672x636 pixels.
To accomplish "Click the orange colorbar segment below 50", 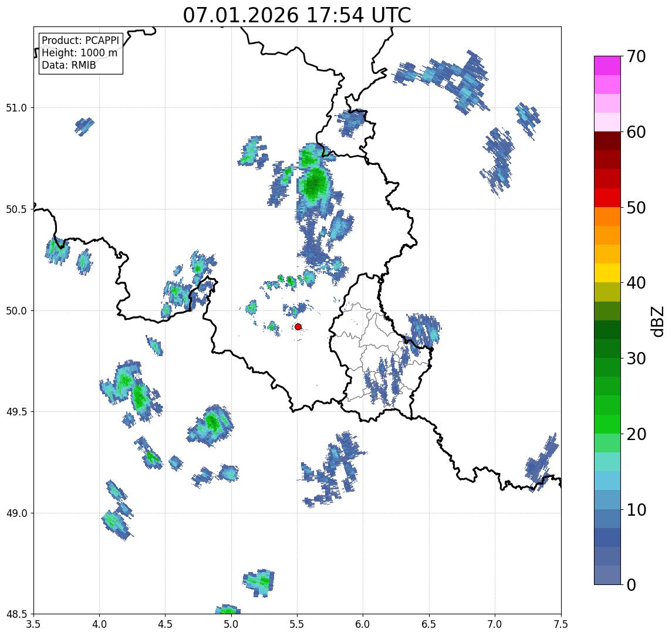I will (607, 216).
